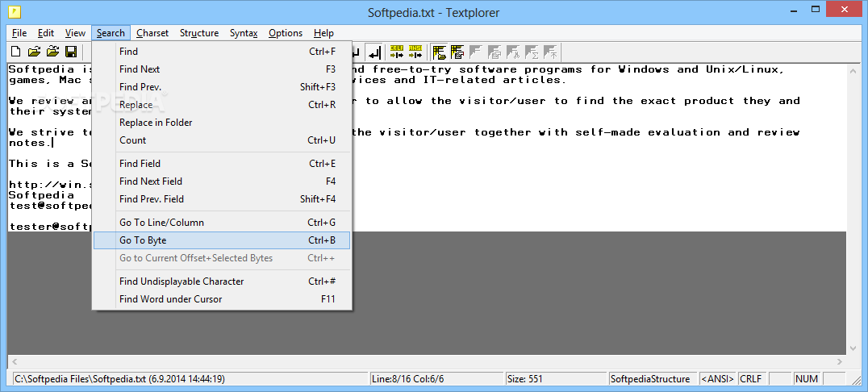Screen dimensions: 868x392
Task: Click Go to Current Offset+Selected Bytes
Action: pos(222,258)
